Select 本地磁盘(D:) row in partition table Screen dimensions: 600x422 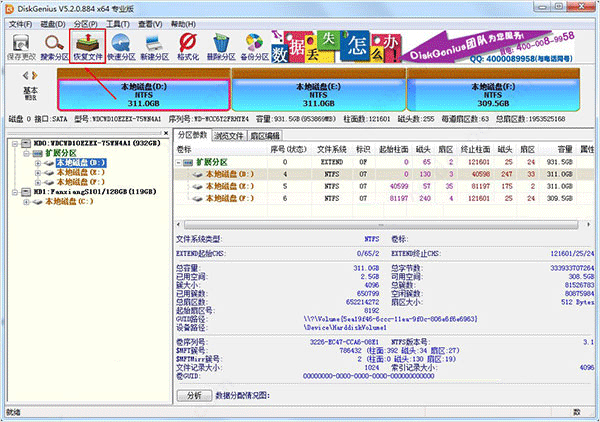tap(385, 174)
